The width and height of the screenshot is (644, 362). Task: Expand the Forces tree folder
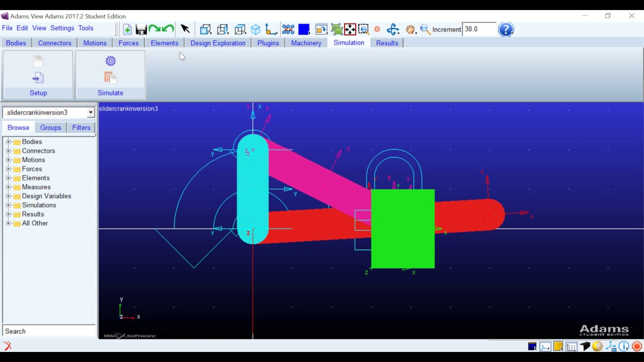pos(8,169)
